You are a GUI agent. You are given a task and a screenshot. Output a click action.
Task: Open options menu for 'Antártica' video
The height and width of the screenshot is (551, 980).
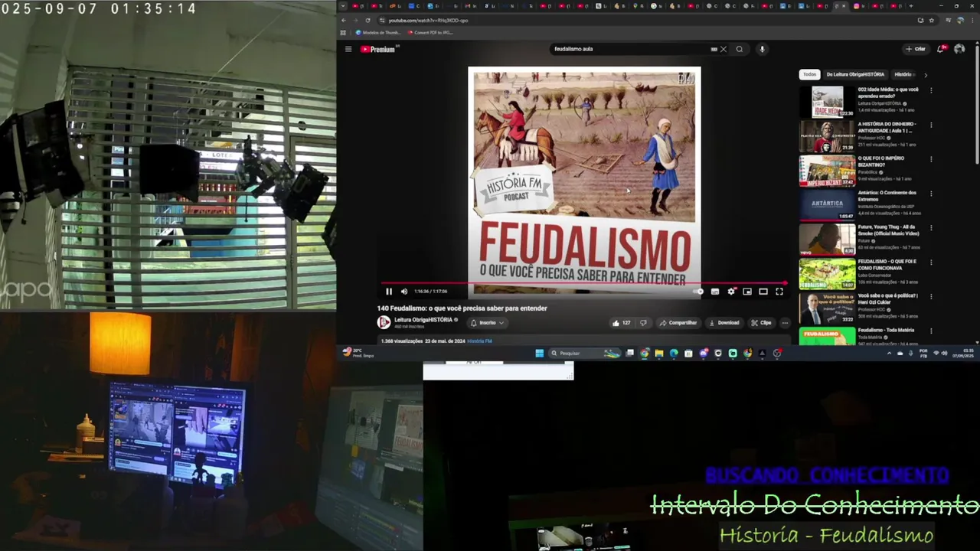tap(931, 194)
